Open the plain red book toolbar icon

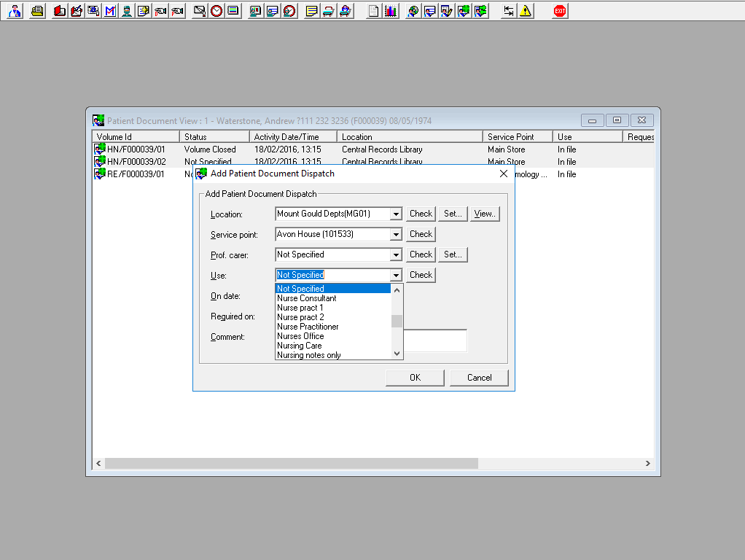pyautogui.click(x=59, y=11)
